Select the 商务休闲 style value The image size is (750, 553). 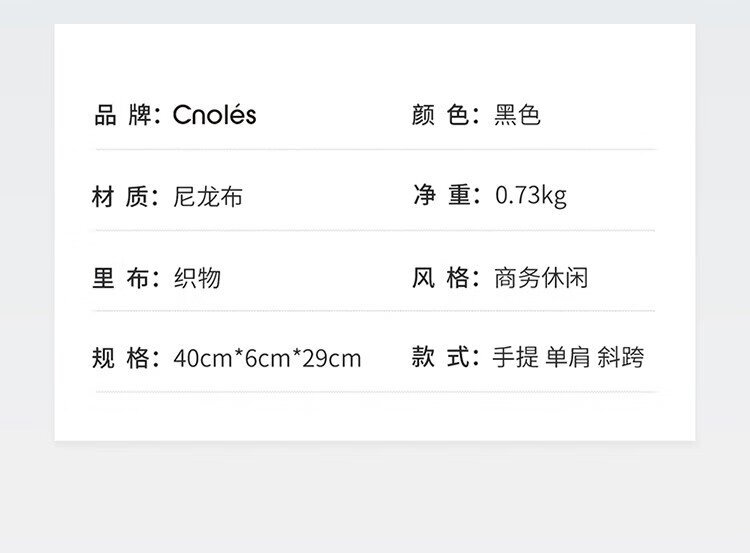click(540, 277)
